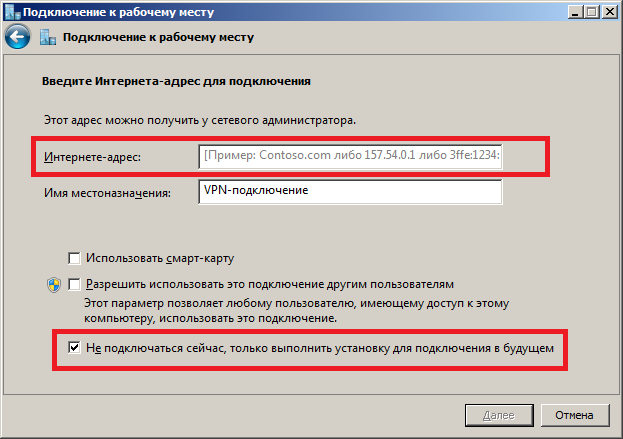
Task: Click the UAC shield icon
Action: pos(54,284)
